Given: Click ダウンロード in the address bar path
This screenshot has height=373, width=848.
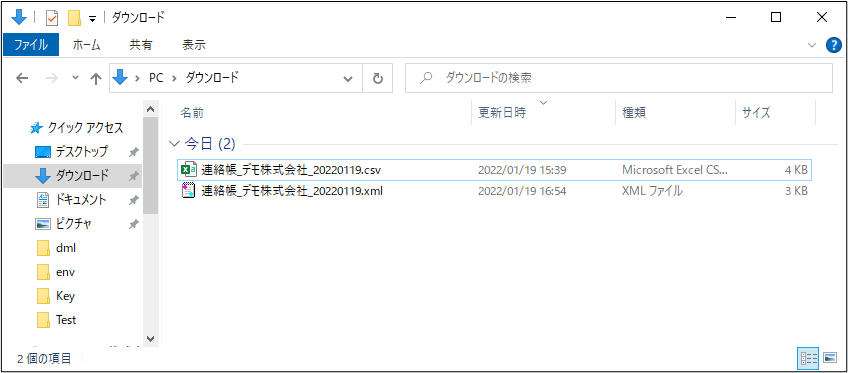Looking at the screenshot, I should (x=212, y=78).
